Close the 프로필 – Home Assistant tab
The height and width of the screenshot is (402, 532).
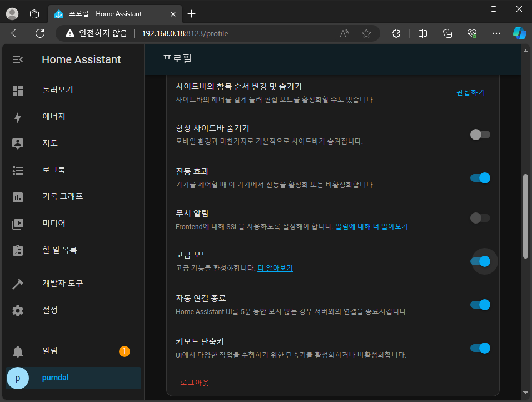[173, 14]
